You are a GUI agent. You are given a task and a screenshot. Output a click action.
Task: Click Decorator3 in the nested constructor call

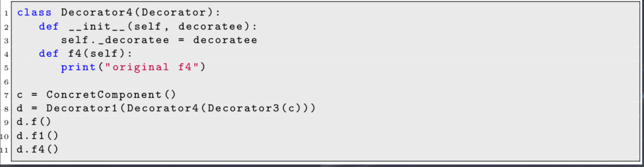(243, 108)
